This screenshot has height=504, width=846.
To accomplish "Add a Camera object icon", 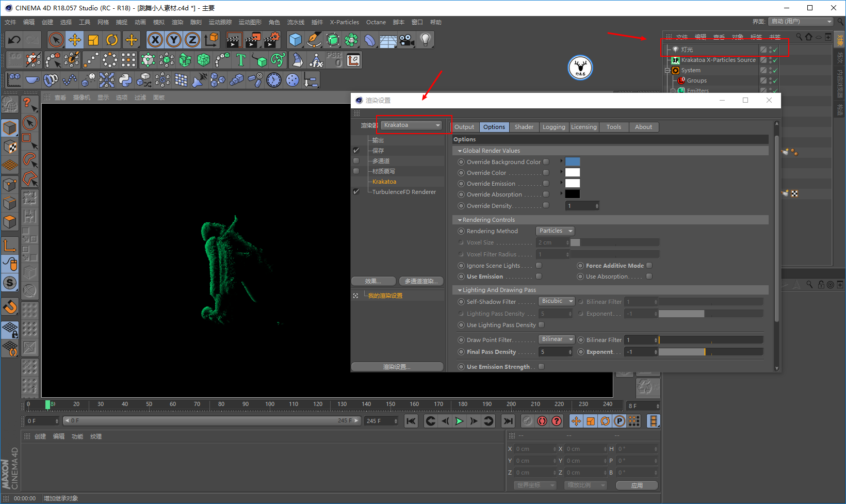I will click(x=407, y=40).
